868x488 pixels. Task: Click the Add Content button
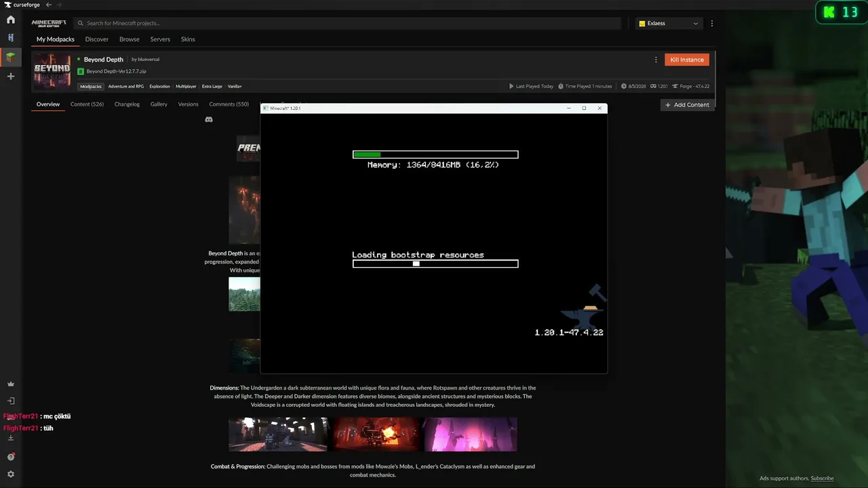[687, 105]
